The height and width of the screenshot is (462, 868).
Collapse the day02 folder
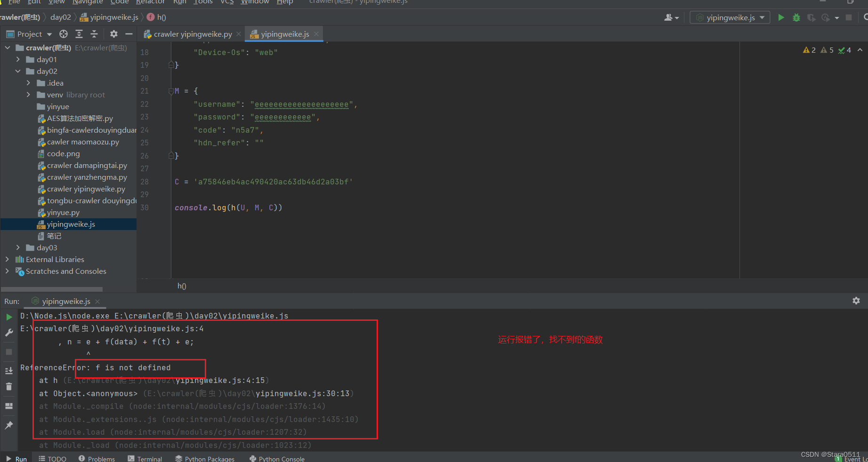18,71
